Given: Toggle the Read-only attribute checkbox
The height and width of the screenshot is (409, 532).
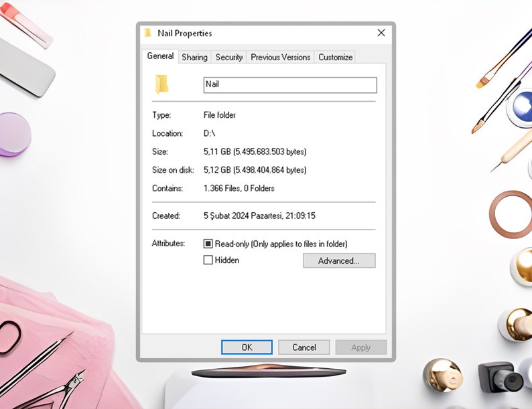Looking at the screenshot, I should (208, 244).
